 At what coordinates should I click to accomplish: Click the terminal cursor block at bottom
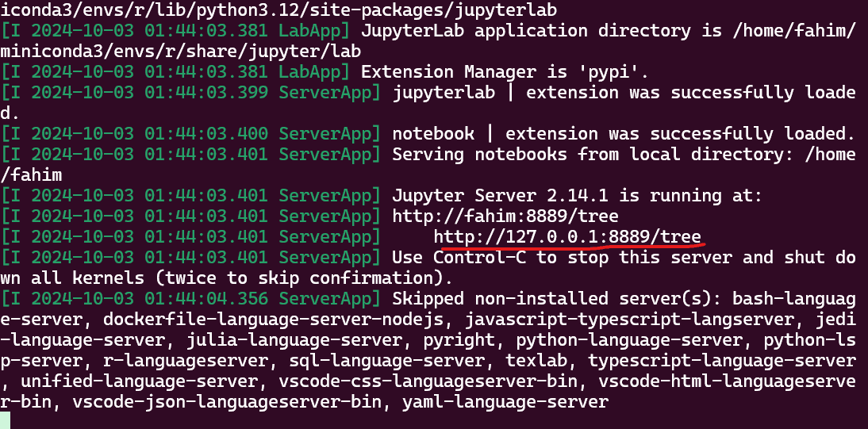pyautogui.click(x=5, y=421)
